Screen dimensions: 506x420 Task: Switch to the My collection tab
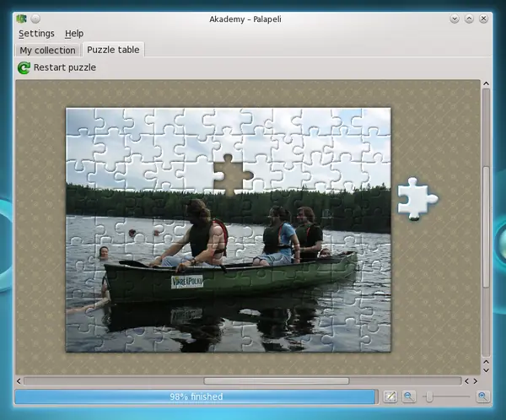(47, 51)
